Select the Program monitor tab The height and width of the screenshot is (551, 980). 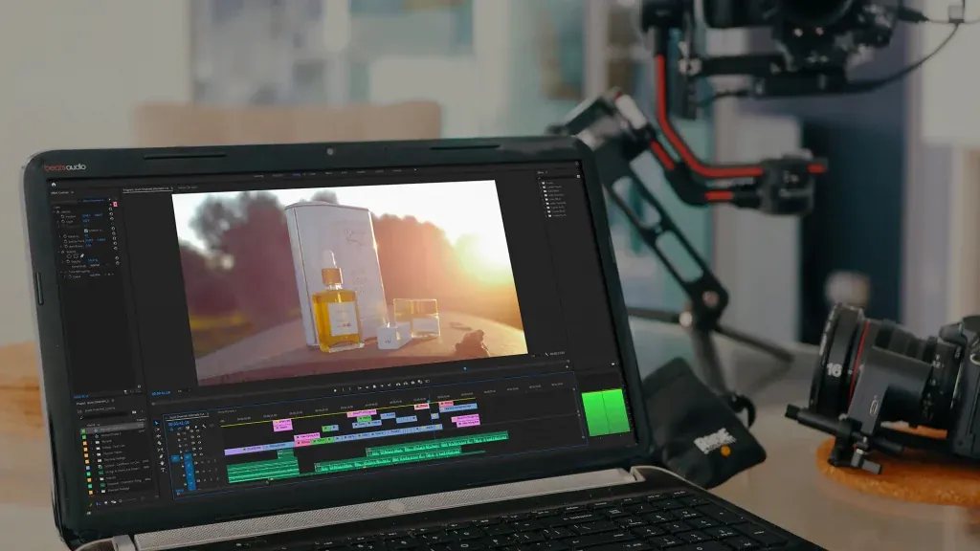pos(145,188)
